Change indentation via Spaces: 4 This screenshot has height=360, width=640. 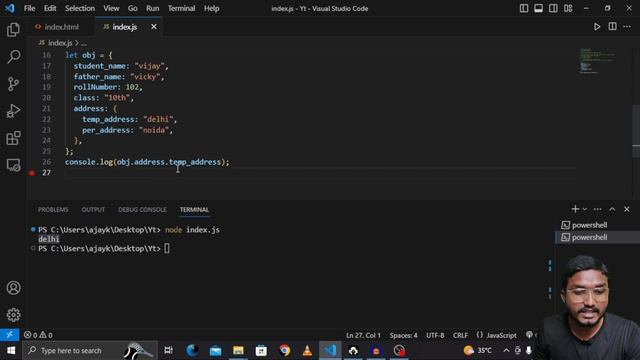point(403,335)
